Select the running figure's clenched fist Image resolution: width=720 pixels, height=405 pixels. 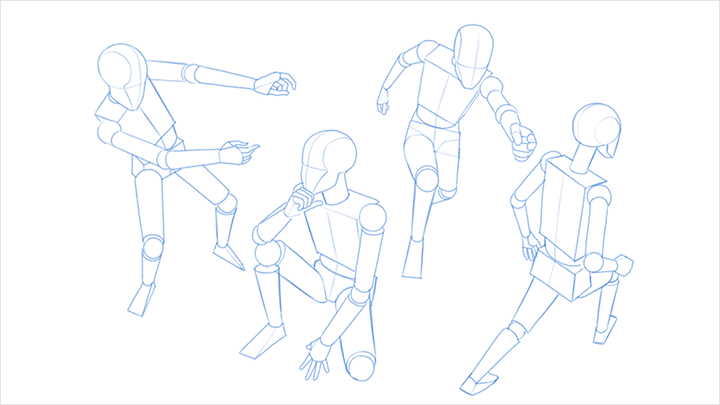(523, 142)
